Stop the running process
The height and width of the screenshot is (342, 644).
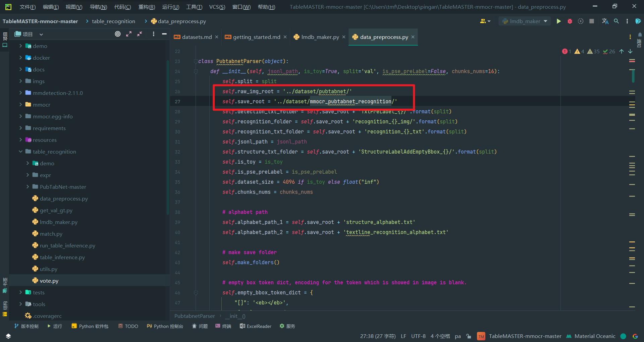(x=592, y=21)
